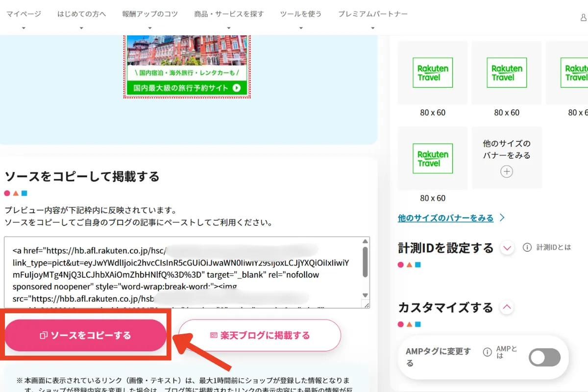Image resolution: width=588 pixels, height=392 pixels.
Task: Click the plus icon in the banner tile
Action: pos(507,172)
